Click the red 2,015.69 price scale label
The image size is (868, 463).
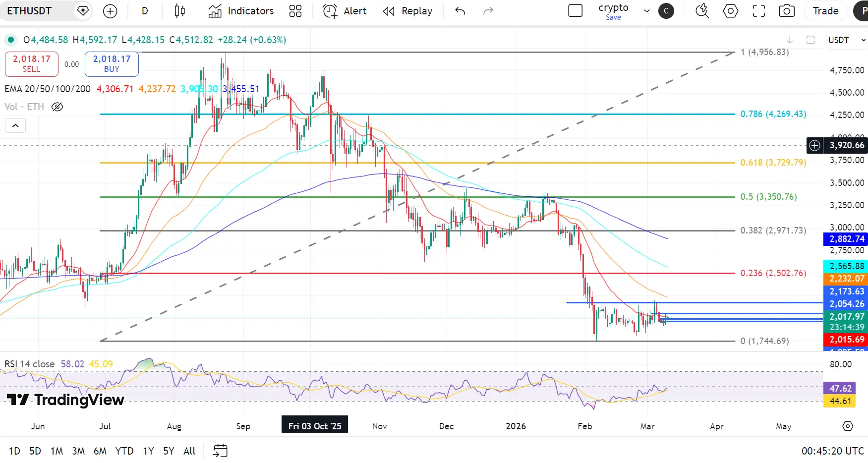[846, 340]
